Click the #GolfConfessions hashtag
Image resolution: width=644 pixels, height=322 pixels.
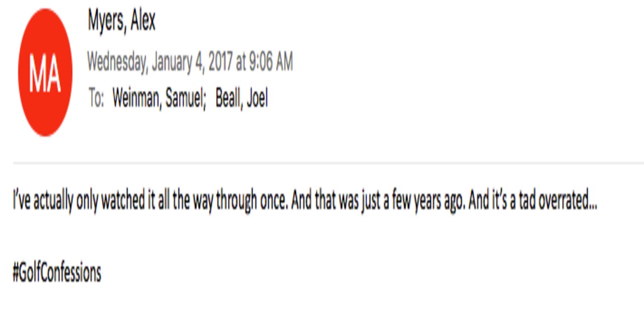coord(57,273)
